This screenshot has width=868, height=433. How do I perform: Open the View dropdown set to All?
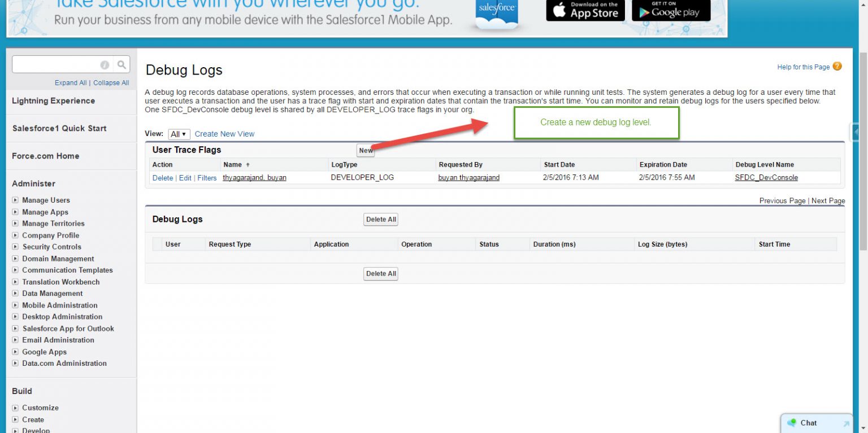tap(179, 134)
